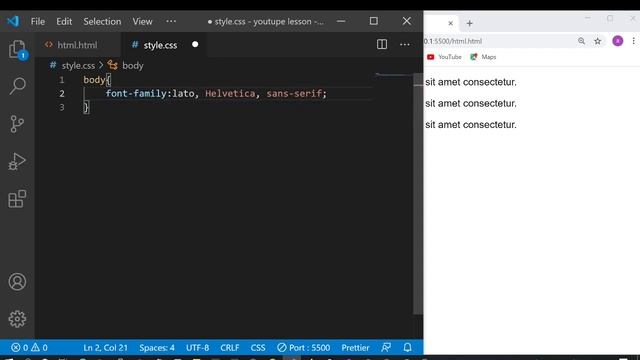Change end of line sequence CRLF

pyautogui.click(x=229, y=347)
